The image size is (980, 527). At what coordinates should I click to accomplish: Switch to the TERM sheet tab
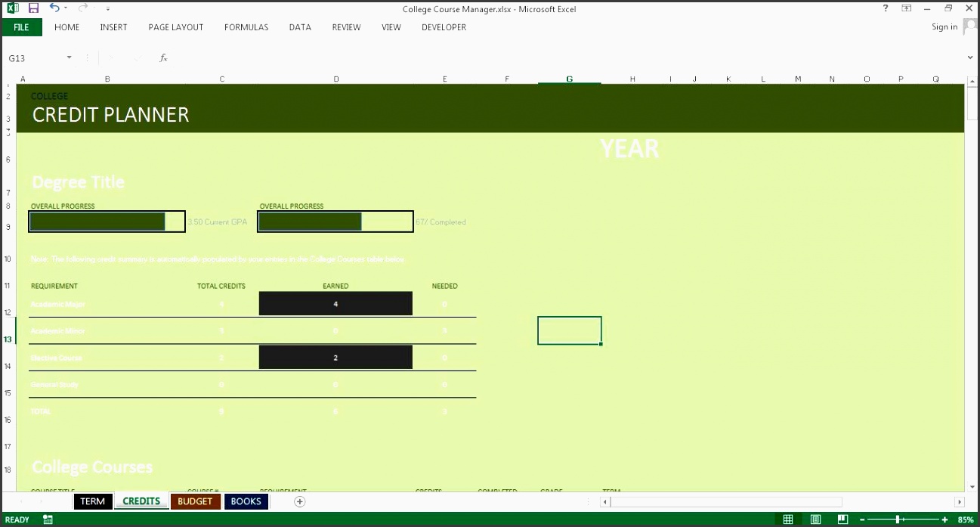click(93, 501)
